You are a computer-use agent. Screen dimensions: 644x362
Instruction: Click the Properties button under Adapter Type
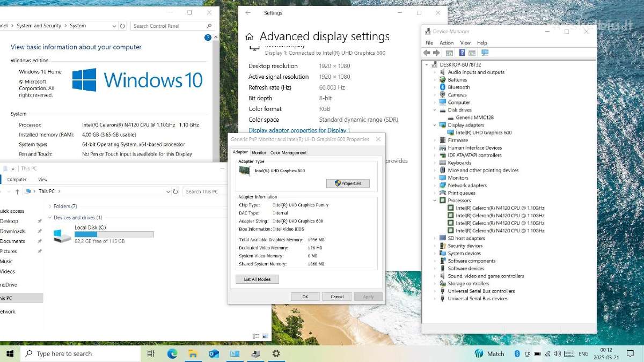coord(348,183)
